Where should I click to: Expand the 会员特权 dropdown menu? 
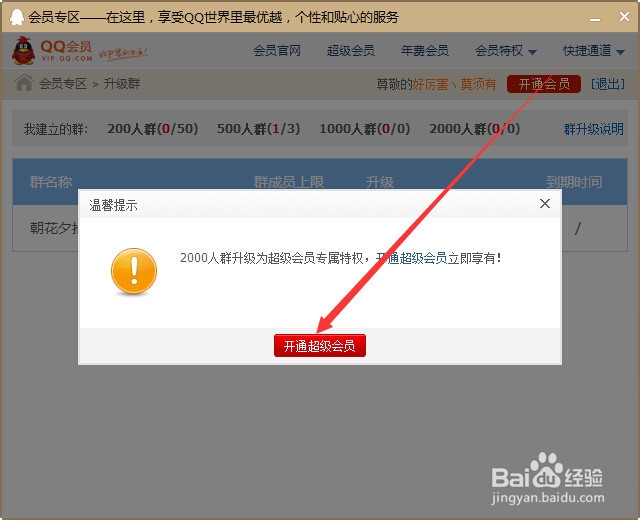coord(506,51)
